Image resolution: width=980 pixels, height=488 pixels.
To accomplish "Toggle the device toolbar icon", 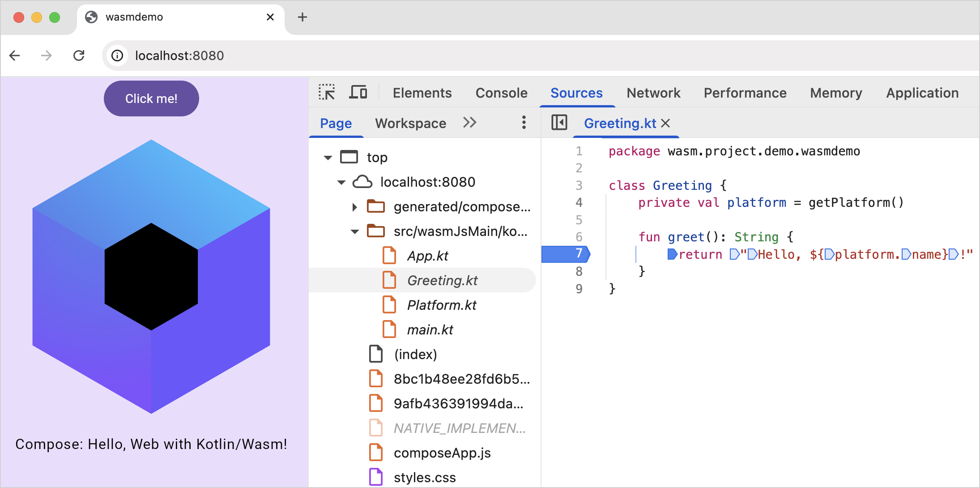I will 358,92.
